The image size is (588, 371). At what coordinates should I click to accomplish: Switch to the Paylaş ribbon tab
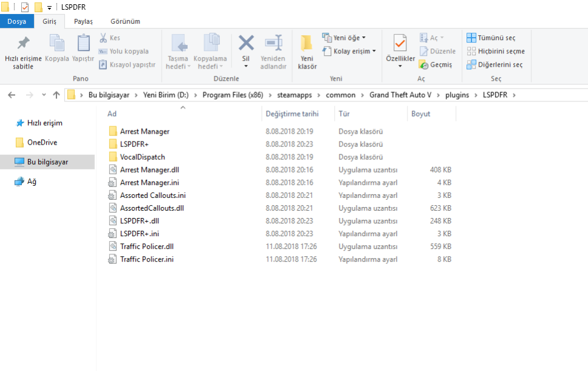coord(83,21)
